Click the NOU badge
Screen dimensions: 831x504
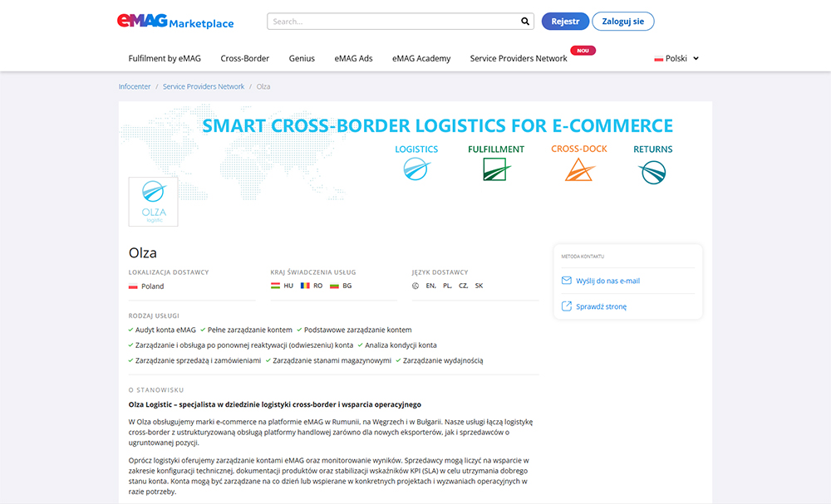583,51
